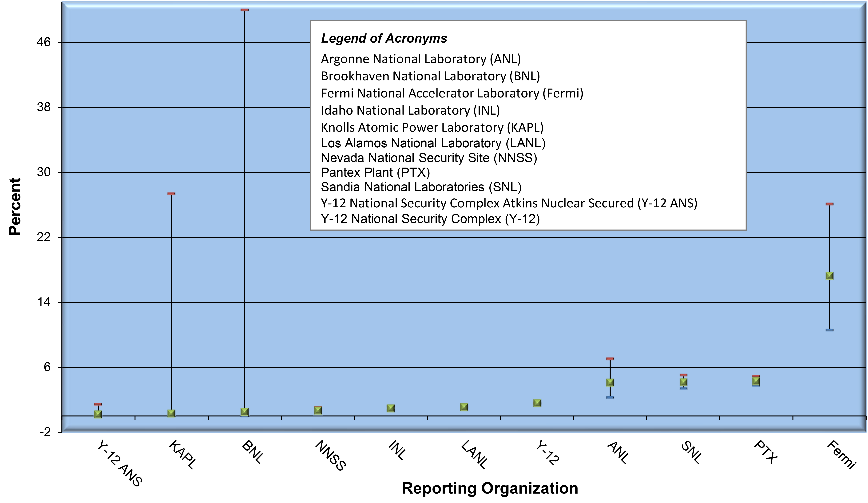
Task: Select the Argonne National Laboratory (ANL) legend line
Action: [421, 59]
